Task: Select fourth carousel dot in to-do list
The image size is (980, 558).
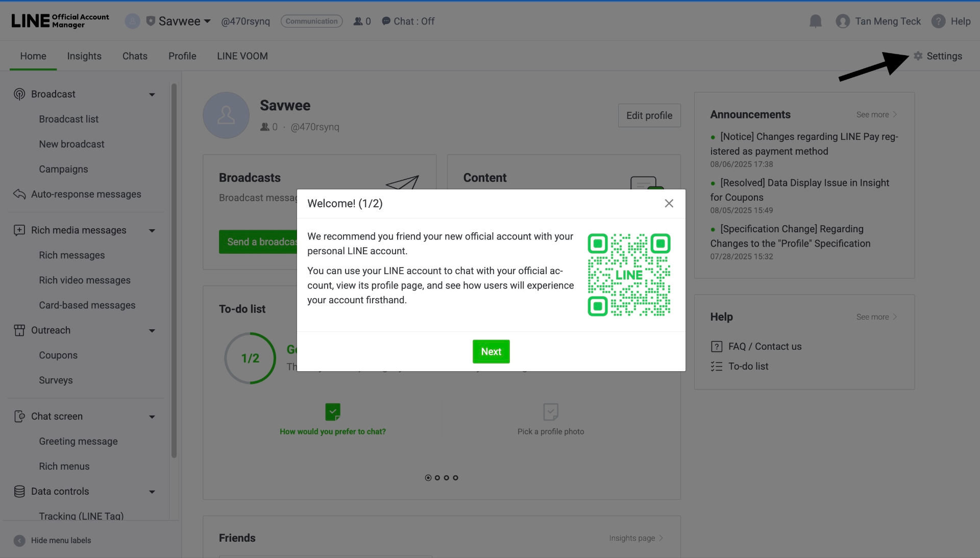Action: point(456,478)
